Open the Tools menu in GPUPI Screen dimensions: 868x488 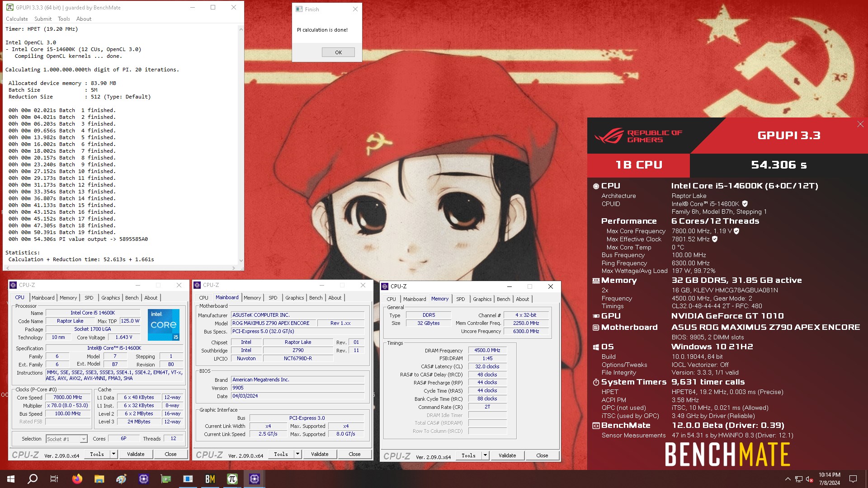point(64,19)
